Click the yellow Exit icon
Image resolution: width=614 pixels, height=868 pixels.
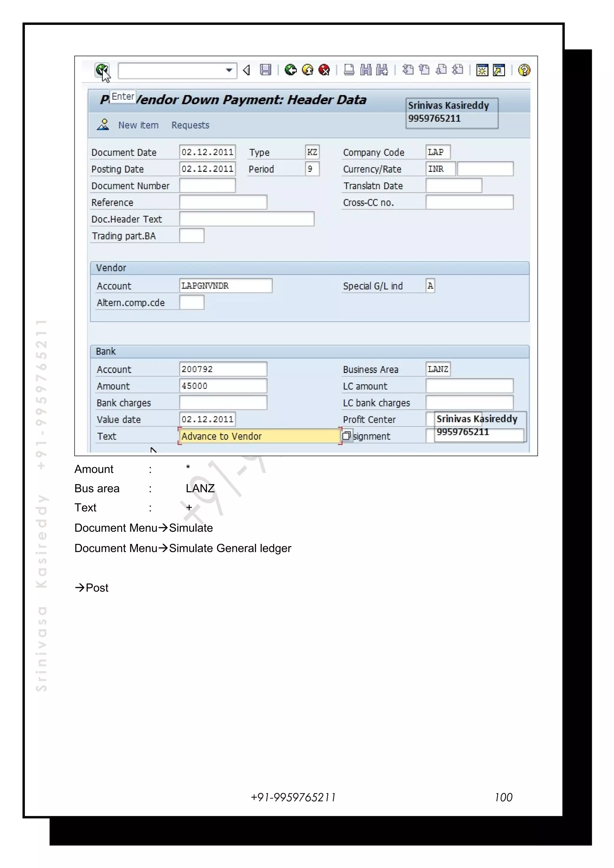[308, 70]
